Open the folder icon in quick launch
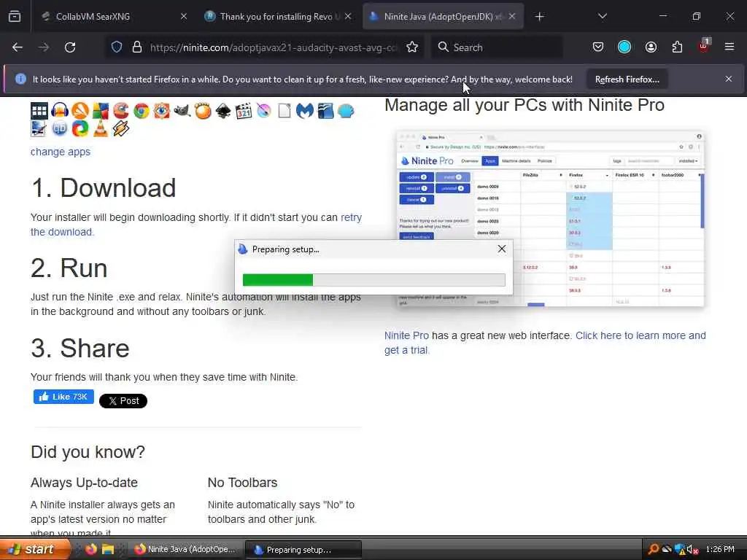The width and height of the screenshot is (747, 560). [x=108, y=549]
